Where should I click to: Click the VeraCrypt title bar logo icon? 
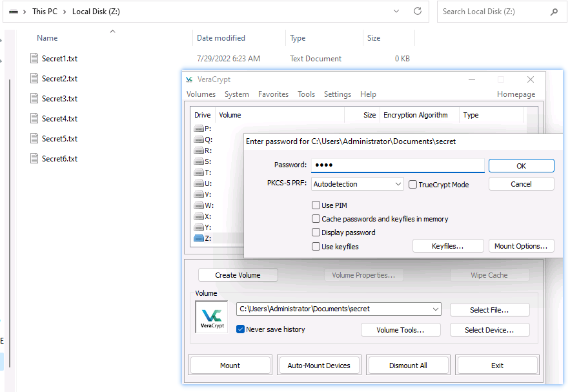coord(189,79)
